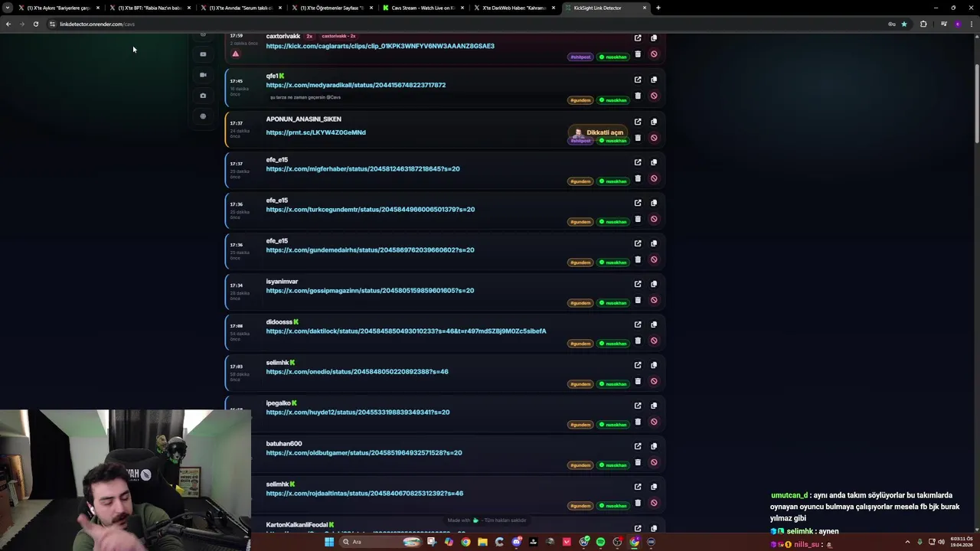This screenshot has height=551, width=980.
Task: Reload the linkdetector page
Action: pyautogui.click(x=36, y=24)
